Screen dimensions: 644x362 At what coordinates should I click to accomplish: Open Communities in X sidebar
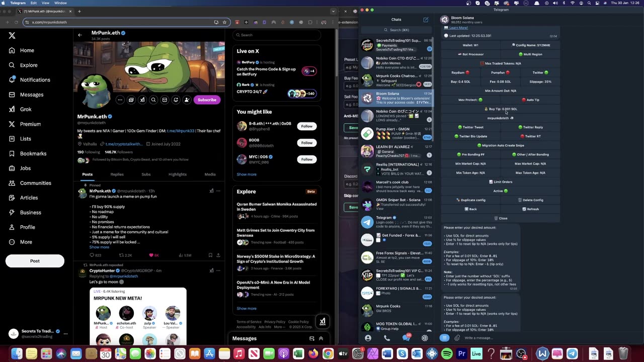[x=30, y=183]
